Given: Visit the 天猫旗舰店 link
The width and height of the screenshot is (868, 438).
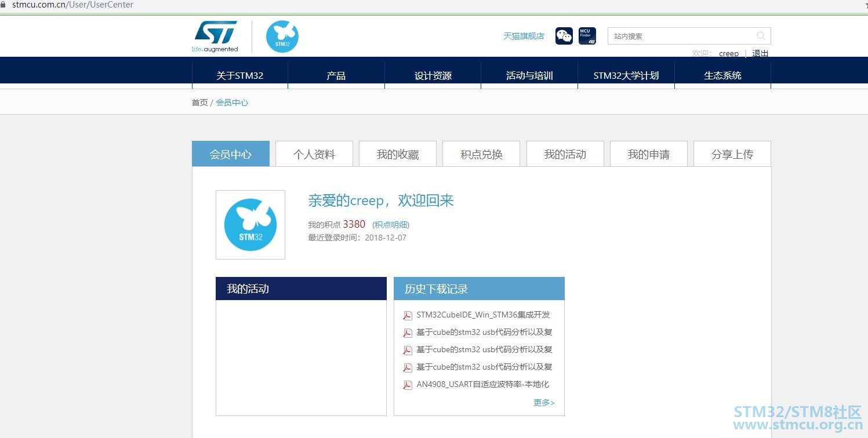Looking at the screenshot, I should tap(524, 36).
